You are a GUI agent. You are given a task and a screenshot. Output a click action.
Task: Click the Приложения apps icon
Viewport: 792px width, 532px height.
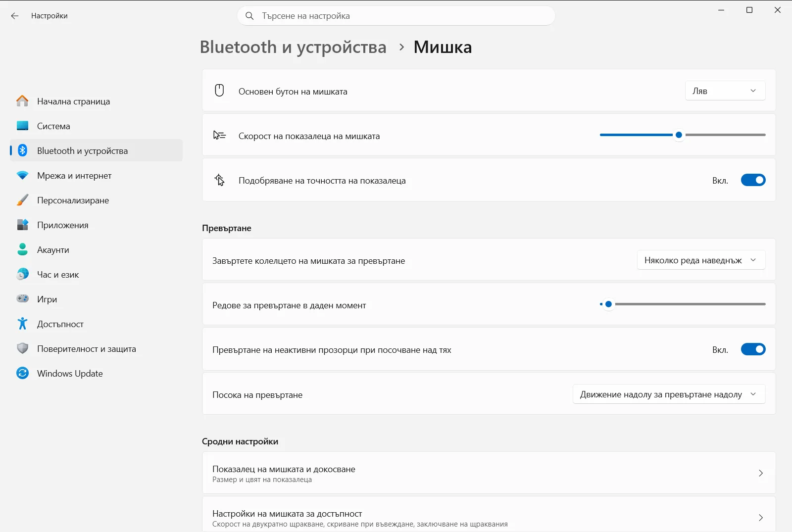(x=22, y=225)
